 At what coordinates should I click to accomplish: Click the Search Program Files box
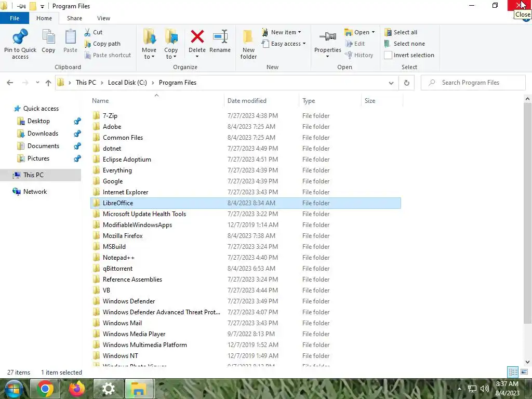[x=473, y=83]
